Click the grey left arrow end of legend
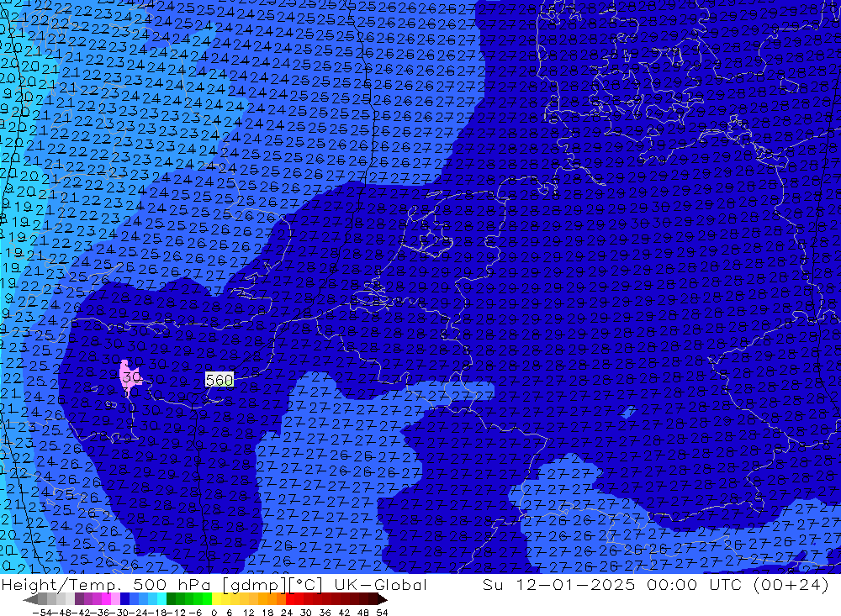Image resolution: width=841 pixels, height=616 pixels. coord(30,599)
